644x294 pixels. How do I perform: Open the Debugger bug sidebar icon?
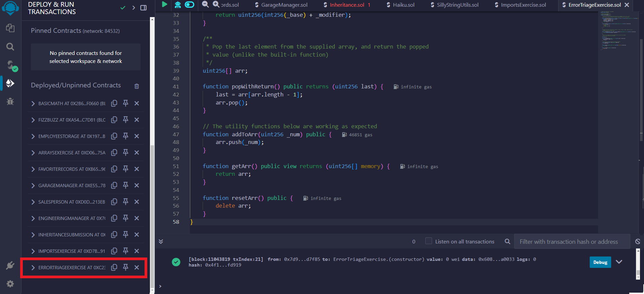10,101
